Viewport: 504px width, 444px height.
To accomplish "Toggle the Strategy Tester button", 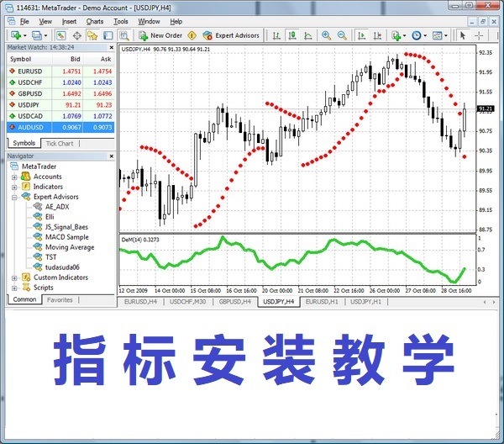I will coord(123,35).
